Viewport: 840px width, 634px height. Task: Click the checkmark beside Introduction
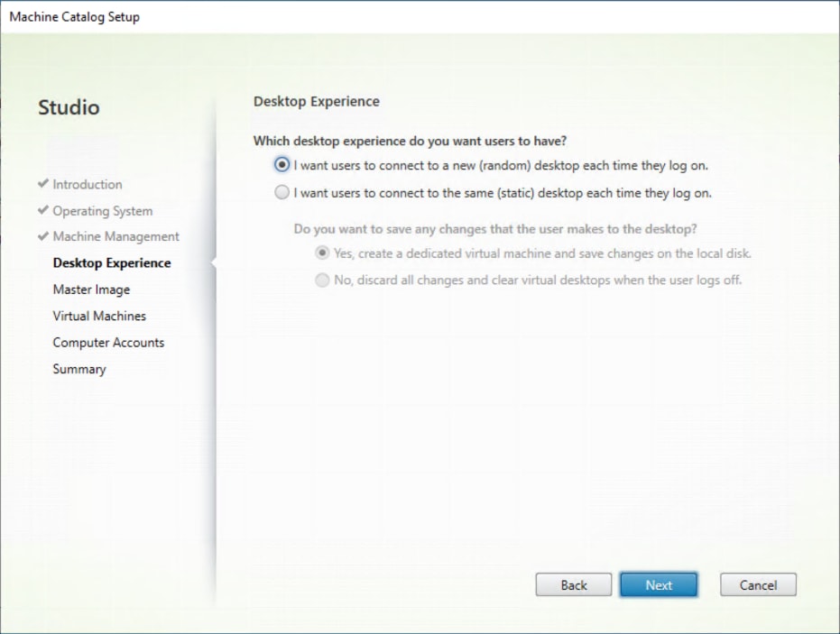(x=43, y=184)
